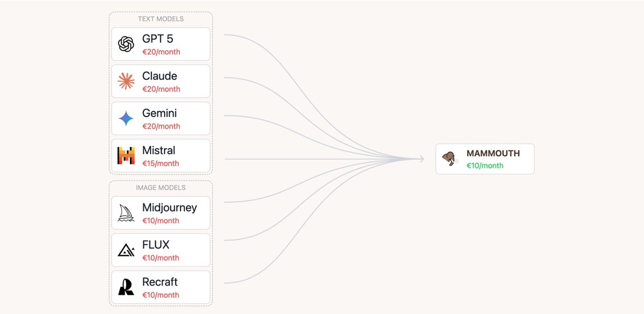Click the Gemini sparkle logo icon

tap(126, 119)
